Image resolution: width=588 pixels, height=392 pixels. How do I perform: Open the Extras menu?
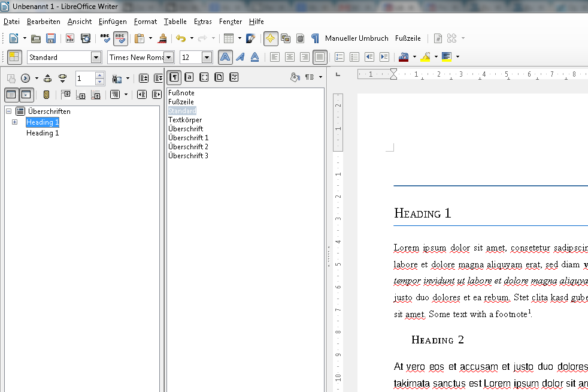click(x=203, y=22)
